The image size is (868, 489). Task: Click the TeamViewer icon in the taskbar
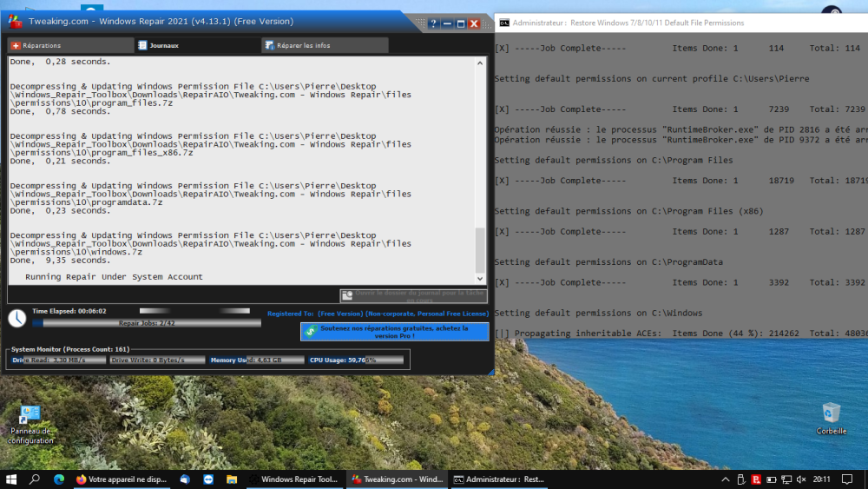[208, 479]
